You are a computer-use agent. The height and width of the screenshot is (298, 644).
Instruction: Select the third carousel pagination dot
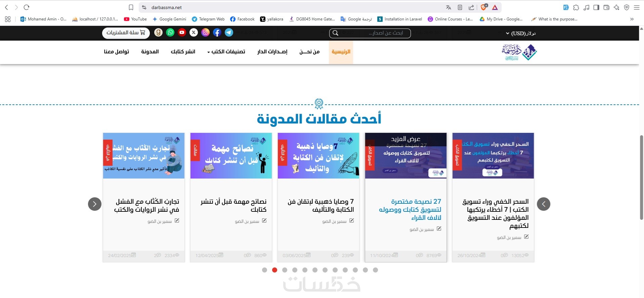285,270
